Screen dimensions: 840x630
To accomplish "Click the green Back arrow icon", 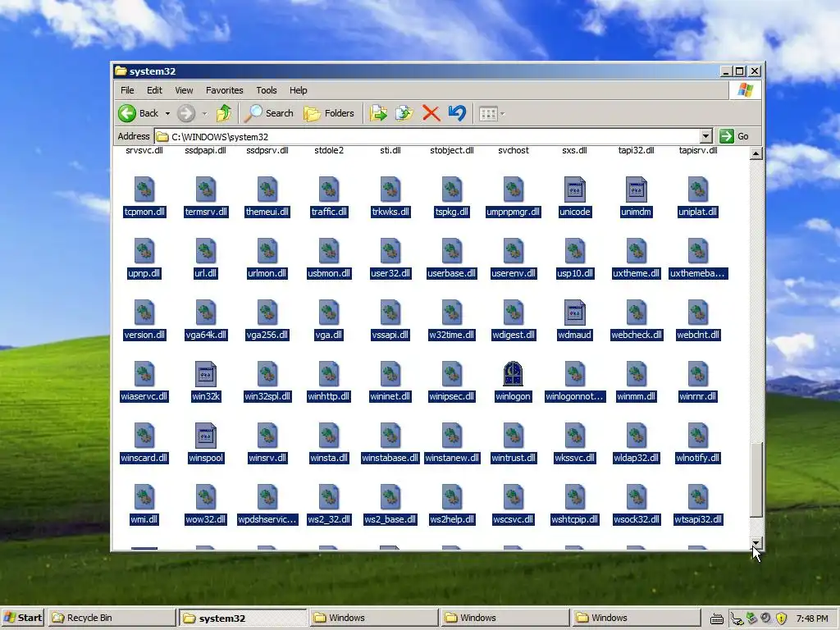I will pyautogui.click(x=127, y=113).
